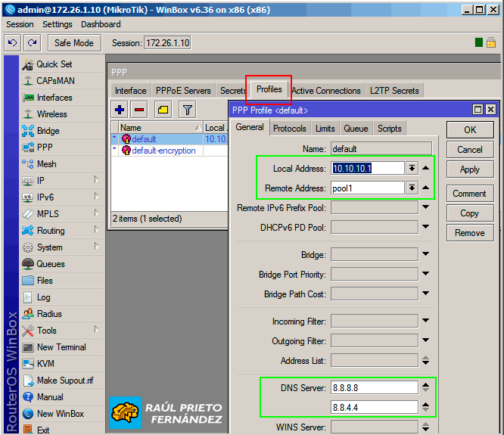Viewport: 504px width, 435px height.
Task: Click the first DNS Server field showing 8.8.8.8
Action: (373, 387)
